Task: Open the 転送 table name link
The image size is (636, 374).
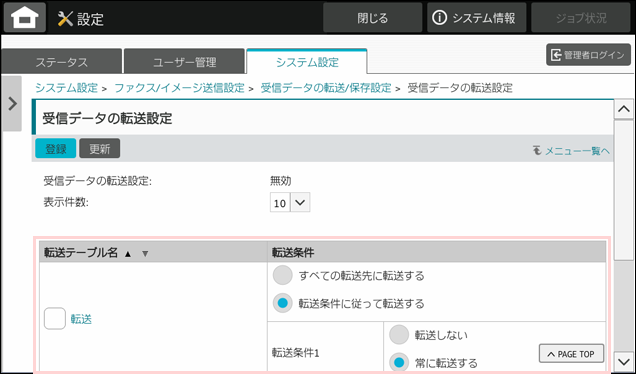Action: [81, 319]
